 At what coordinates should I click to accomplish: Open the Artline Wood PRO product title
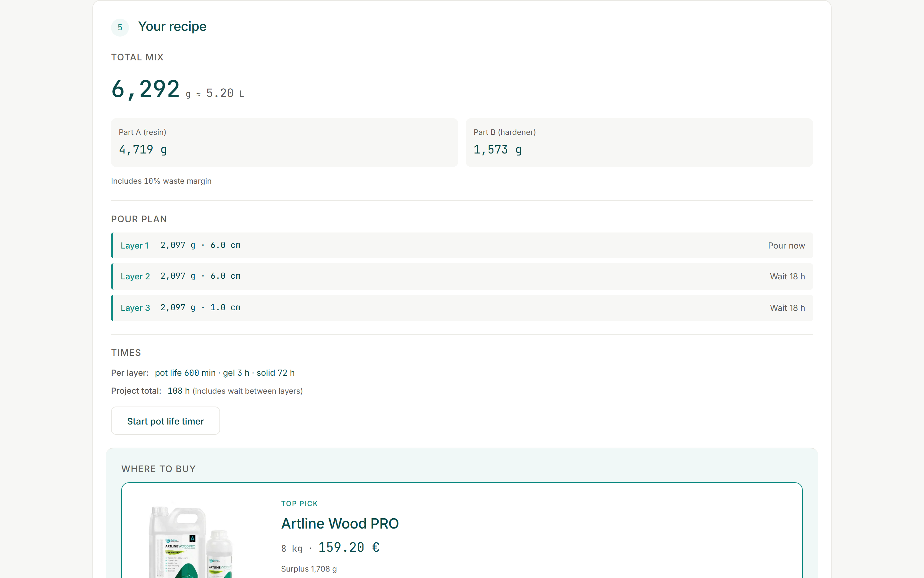click(x=340, y=523)
